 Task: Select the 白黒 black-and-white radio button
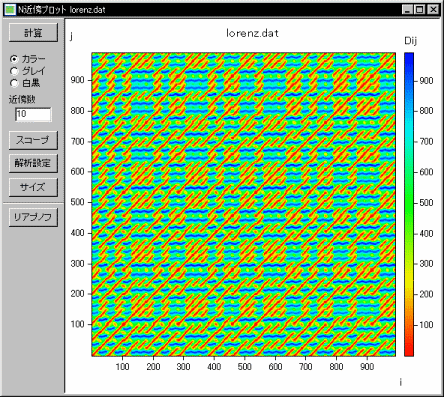point(14,83)
